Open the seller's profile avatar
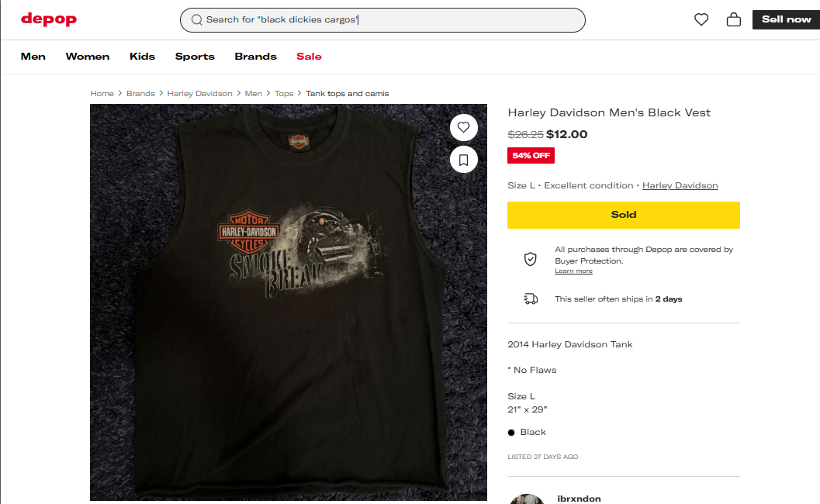820x504 pixels. (x=527, y=499)
